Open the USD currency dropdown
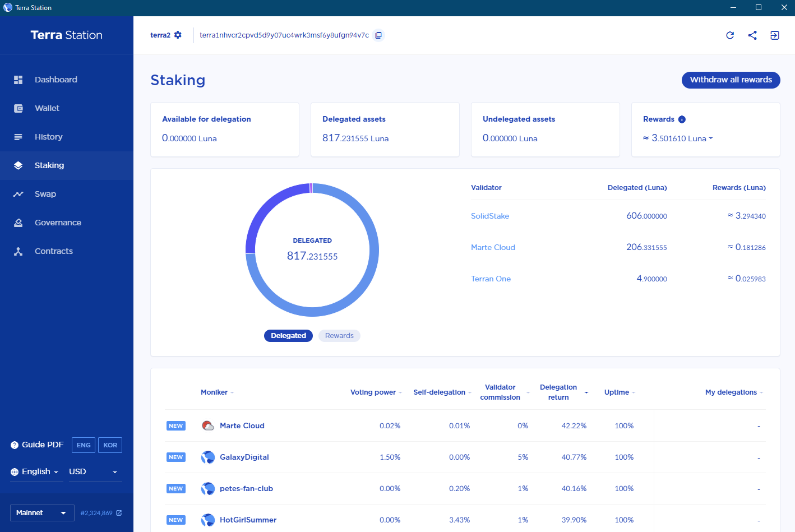The width and height of the screenshot is (795, 532). point(94,472)
